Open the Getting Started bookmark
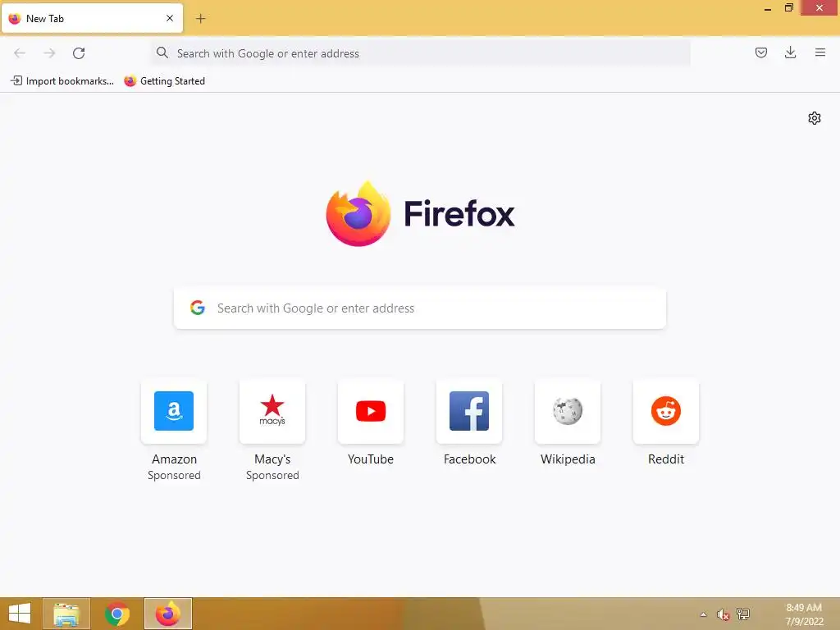This screenshot has width=840, height=630. [164, 81]
